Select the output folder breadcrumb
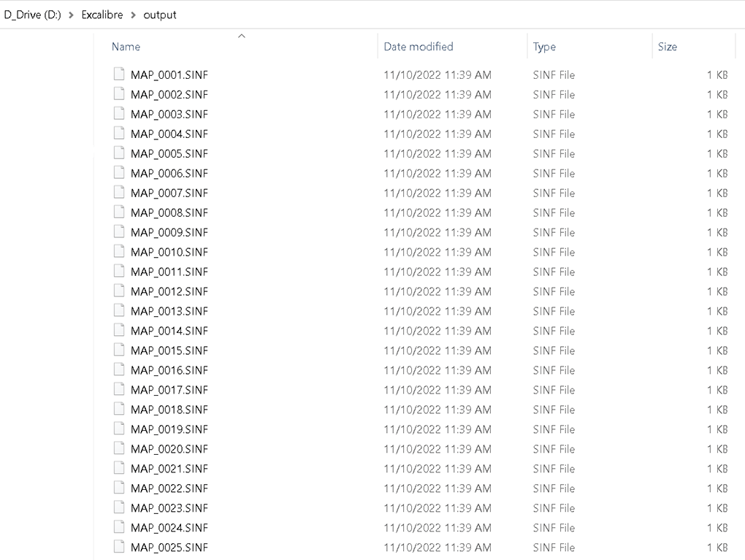The width and height of the screenshot is (745, 560). [x=160, y=15]
